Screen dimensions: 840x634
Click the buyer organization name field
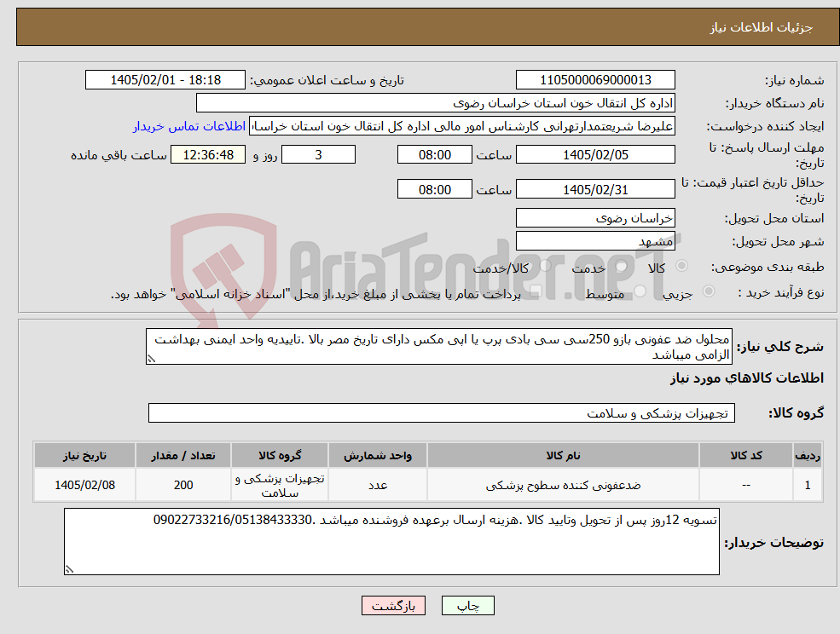435,103
